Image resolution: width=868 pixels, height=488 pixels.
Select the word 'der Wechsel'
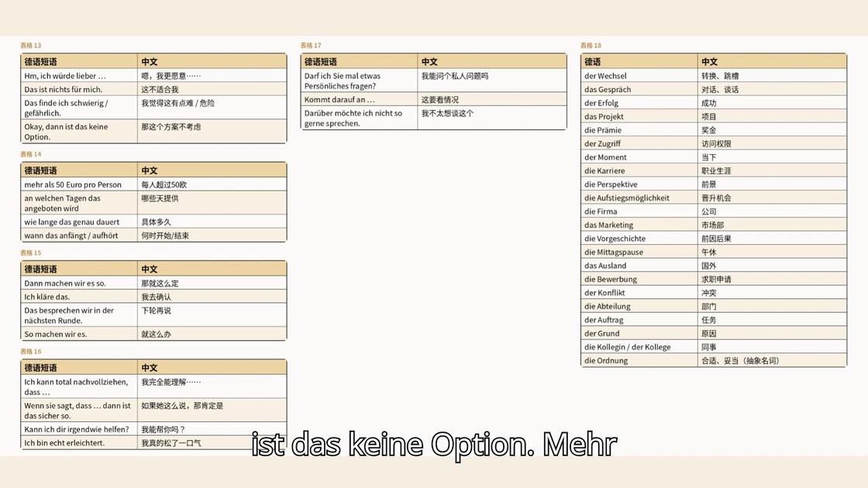[x=605, y=76]
